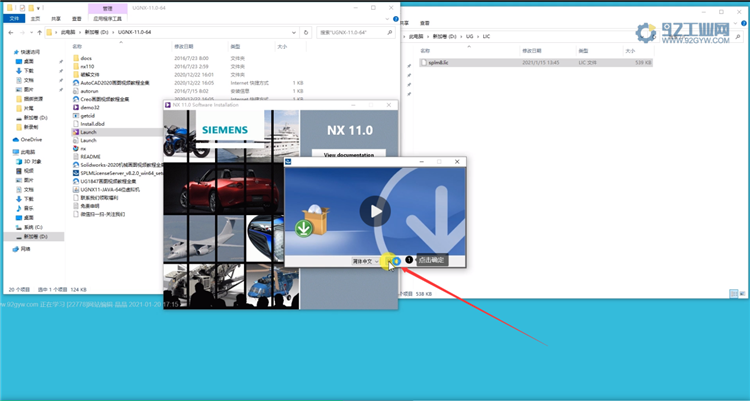Open 快速访问 in navigation pane
The width and height of the screenshot is (750, 401).
30,52
